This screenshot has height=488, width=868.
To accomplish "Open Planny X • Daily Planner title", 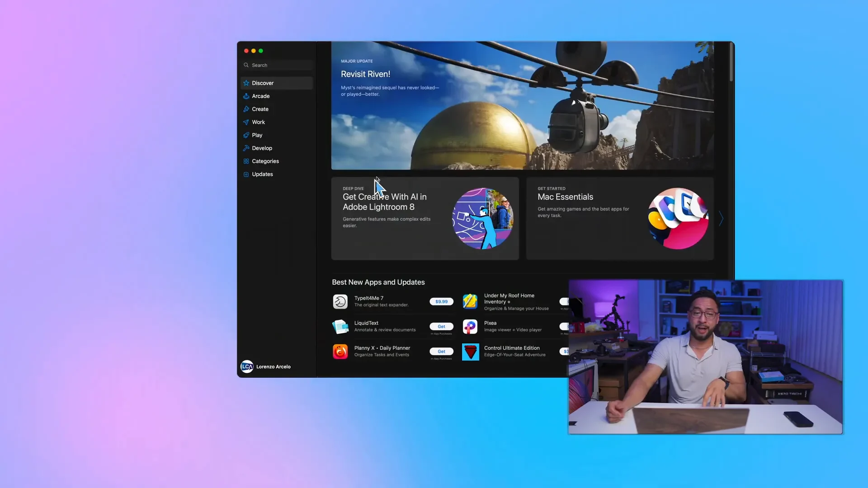I will (382, 348).
